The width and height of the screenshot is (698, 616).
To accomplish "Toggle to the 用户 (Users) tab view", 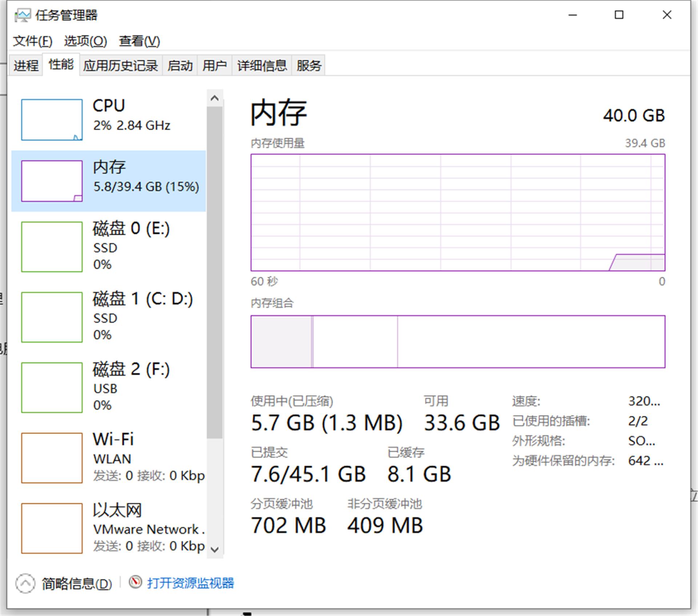I will click(215, 65).
